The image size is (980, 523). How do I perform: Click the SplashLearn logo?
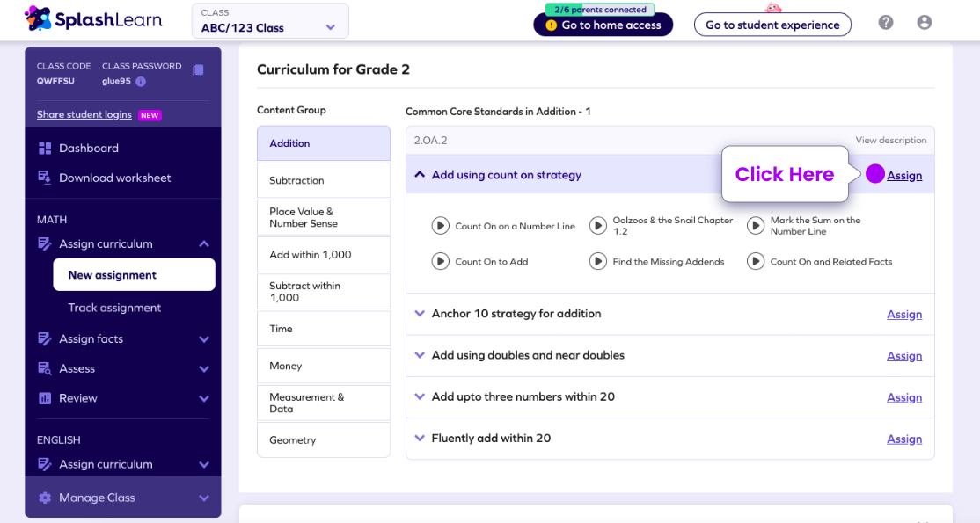pyautogui.click(x=93, y=20)
